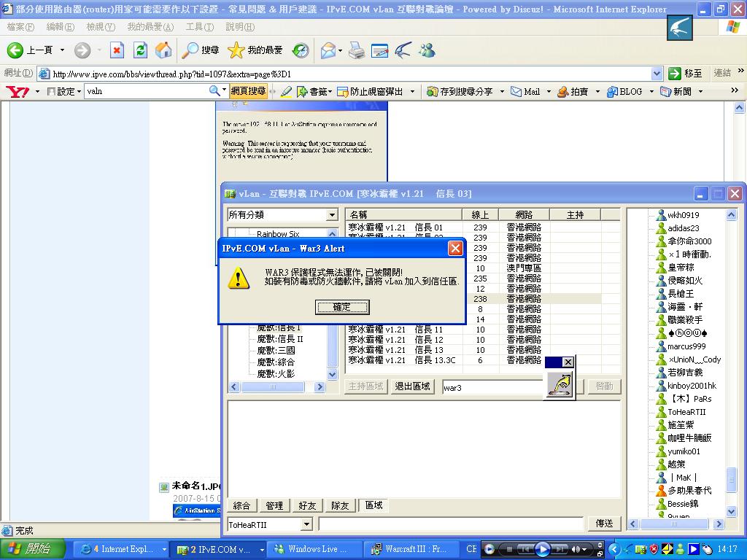Click 確定 in the War3 Alert
747x560 pixels.
click(341, 307)
